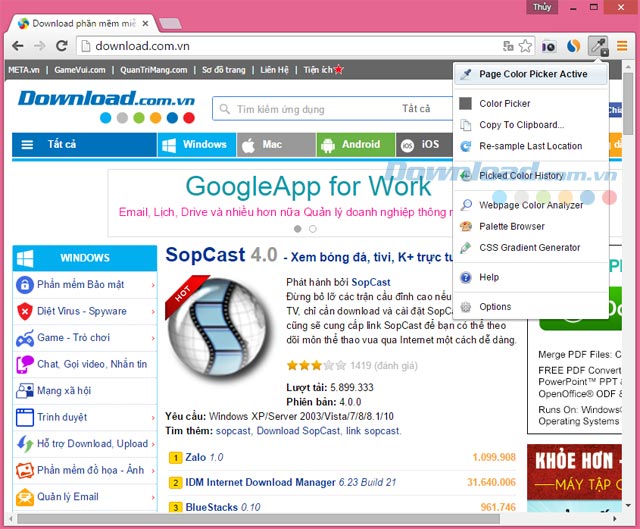The image size is (640, 529).
Task: Click the browser reload button
Action: coord(63,46)
